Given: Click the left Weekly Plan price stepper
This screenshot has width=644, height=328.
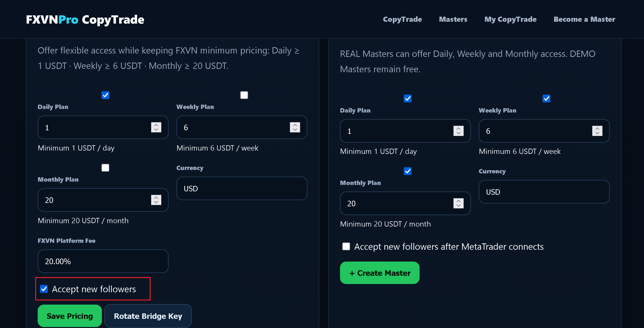Looking at the screenshot, I should [295, 127].
